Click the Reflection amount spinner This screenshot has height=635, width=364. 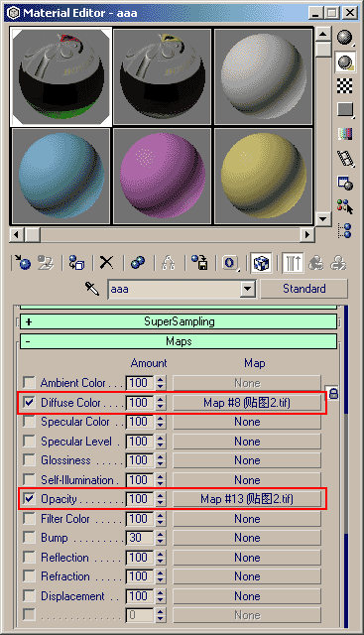point(161,557)
